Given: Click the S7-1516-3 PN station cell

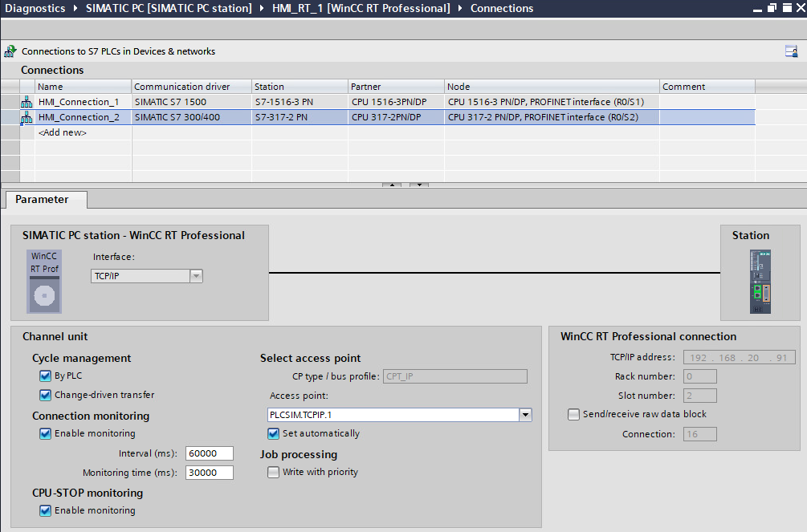Looking at the screenshot, I should (x=300, y=102).
